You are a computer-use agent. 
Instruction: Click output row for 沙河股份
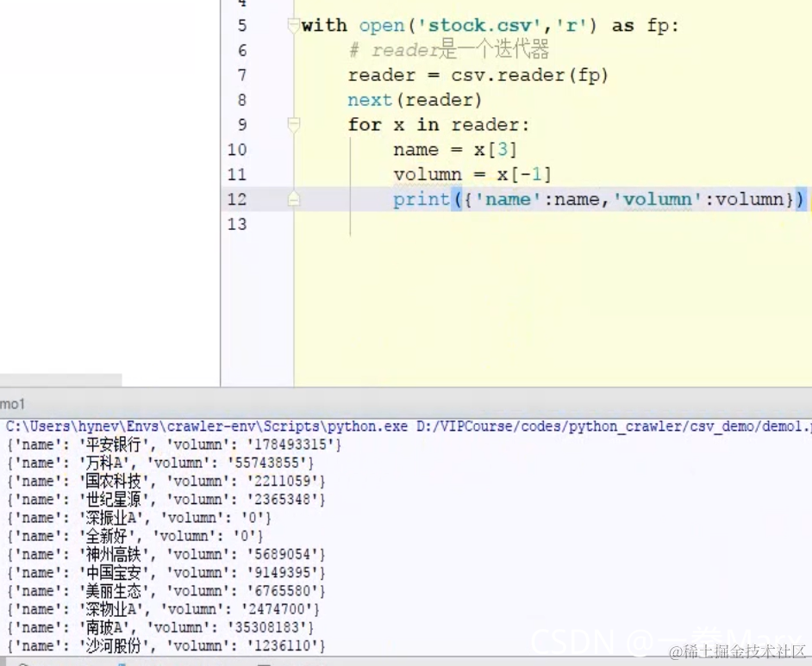[166, 646]
